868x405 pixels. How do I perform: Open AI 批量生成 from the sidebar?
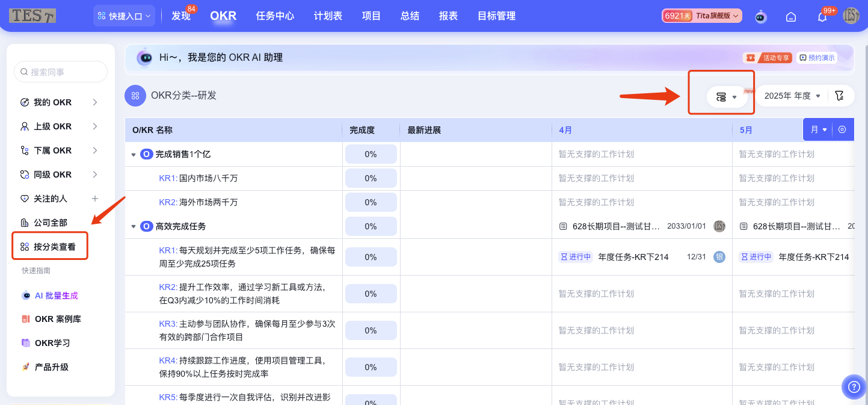point(58,294)
